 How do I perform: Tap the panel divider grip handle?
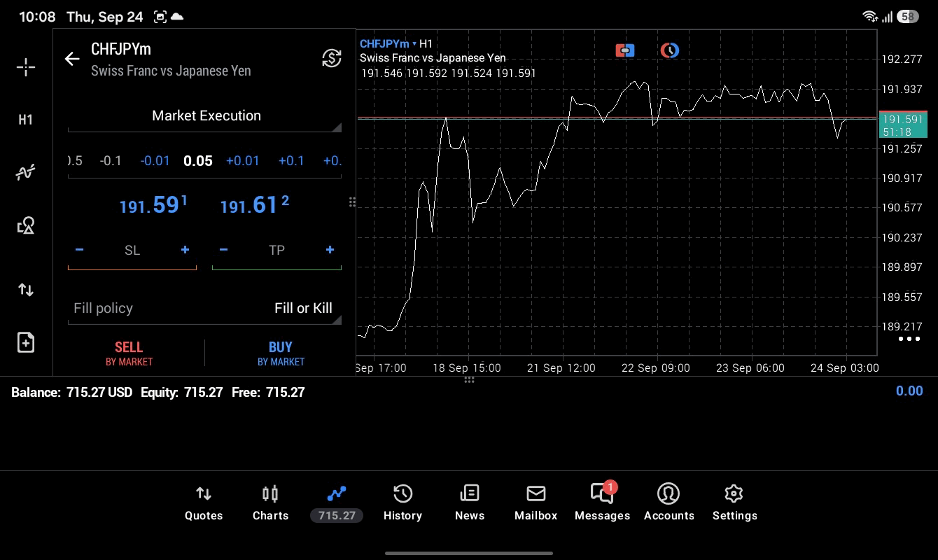click(352, 202)
